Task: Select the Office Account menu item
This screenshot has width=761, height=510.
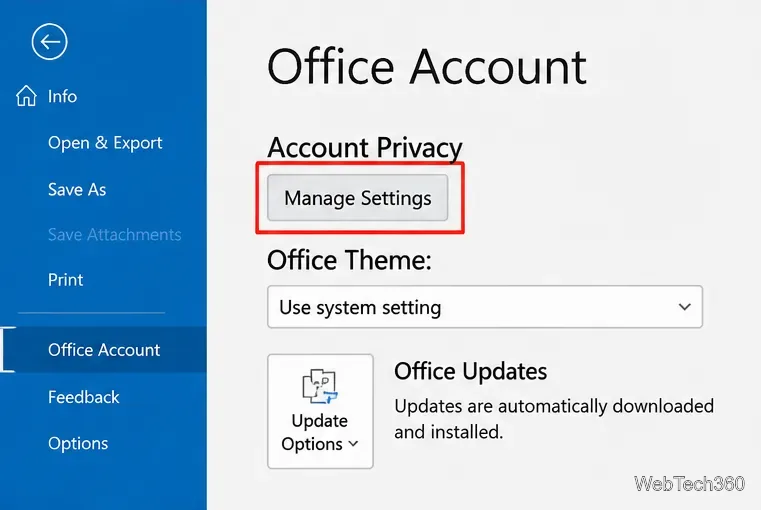Action: point(103,349)
